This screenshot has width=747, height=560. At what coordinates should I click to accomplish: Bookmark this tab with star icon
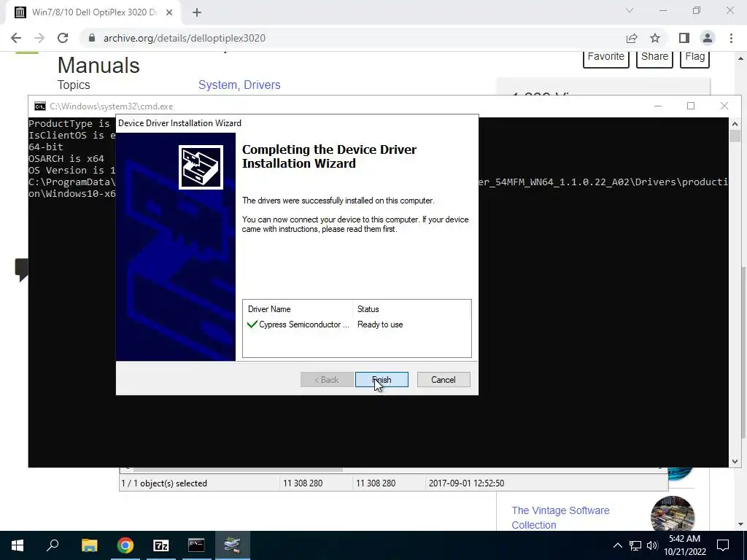click(655, 38)
